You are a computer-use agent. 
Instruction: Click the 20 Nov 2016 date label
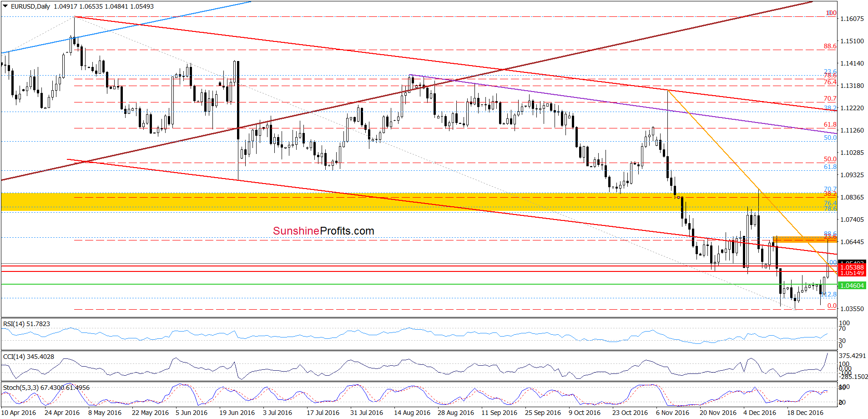pyautogui.click(x=718, y=413)
